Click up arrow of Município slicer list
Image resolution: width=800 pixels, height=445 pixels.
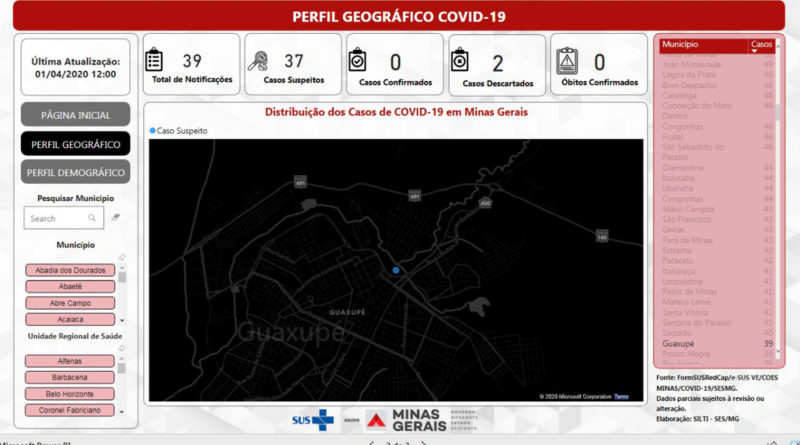[x=122, y=267]
